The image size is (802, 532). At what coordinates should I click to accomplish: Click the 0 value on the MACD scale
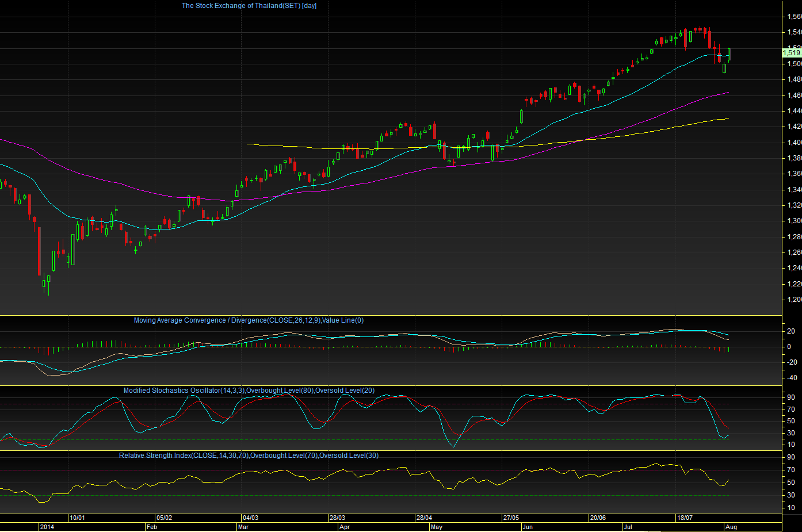tap(789, 347)
